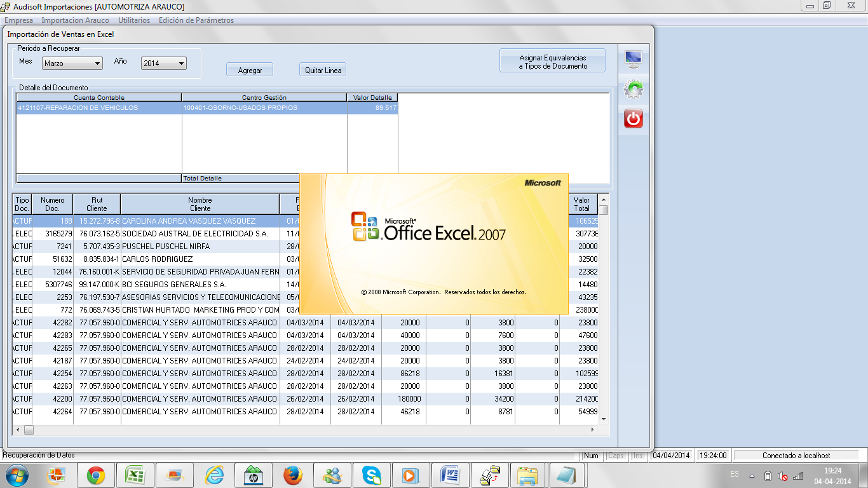Show hidden system tray icons
This screenshot has width=868, height=488.
752,475
